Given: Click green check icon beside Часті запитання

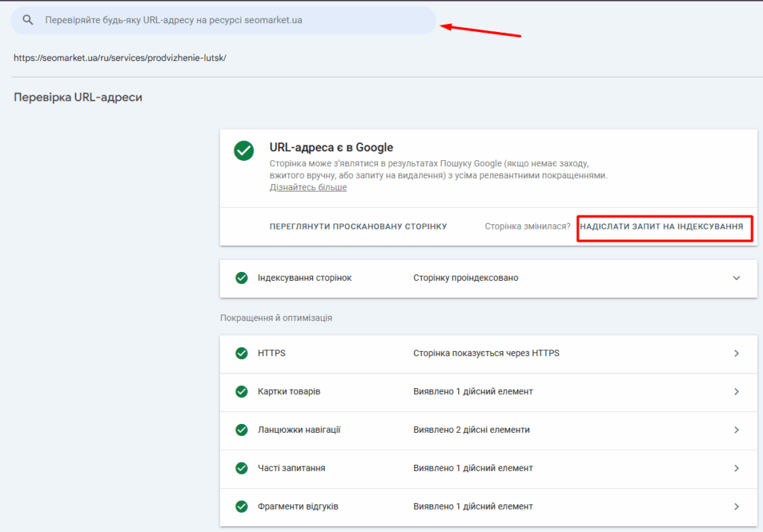Looking at the screenshot, I should (241, 468).
